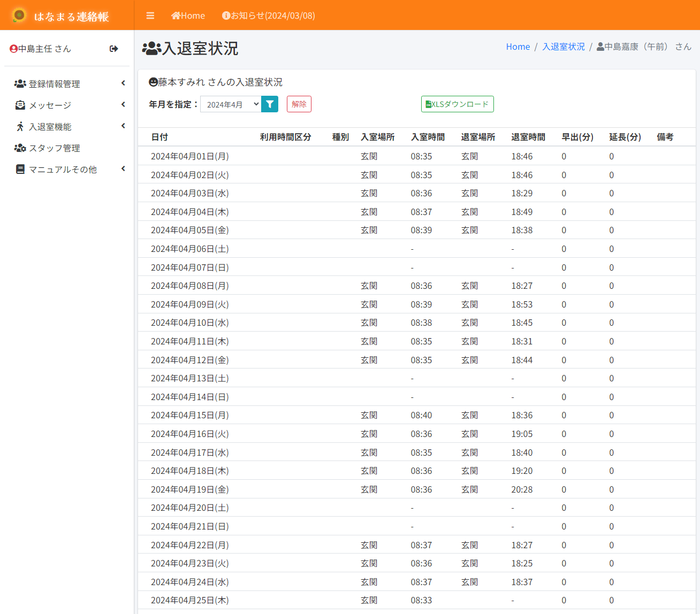Screen dimensions: 700x614
Task: Click the 入室時間 column header
Action: click(428, 137)
